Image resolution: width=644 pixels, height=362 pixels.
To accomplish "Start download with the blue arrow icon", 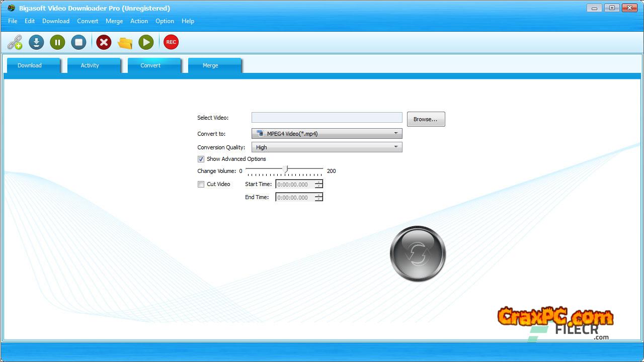I will coord(36,42).
